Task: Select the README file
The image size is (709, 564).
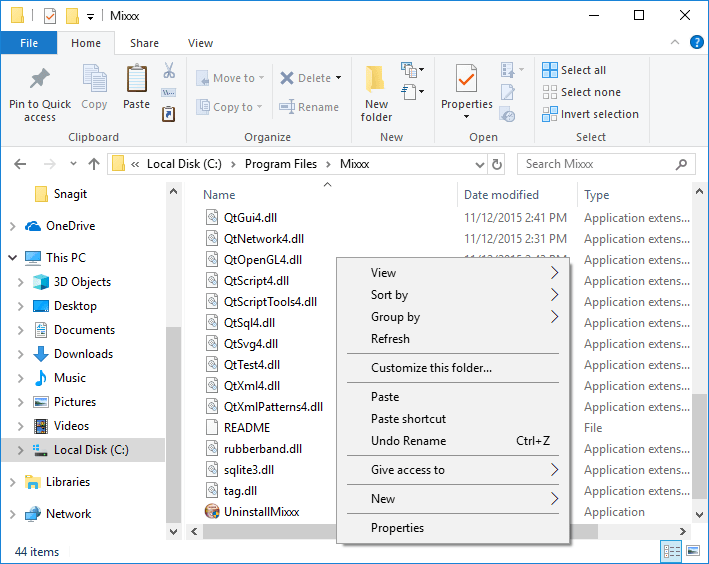Action: (x=247, y=428)
